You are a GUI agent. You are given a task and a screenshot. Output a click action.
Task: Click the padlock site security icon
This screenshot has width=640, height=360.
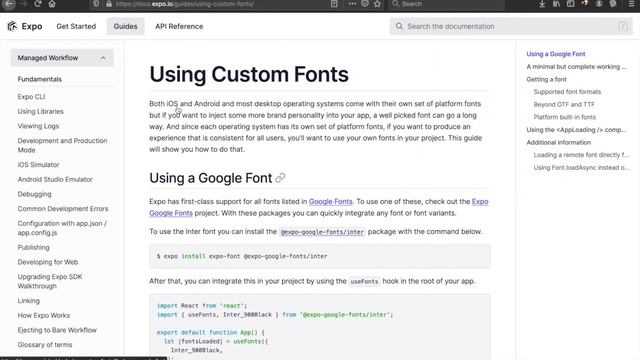[x=109, y=4]
